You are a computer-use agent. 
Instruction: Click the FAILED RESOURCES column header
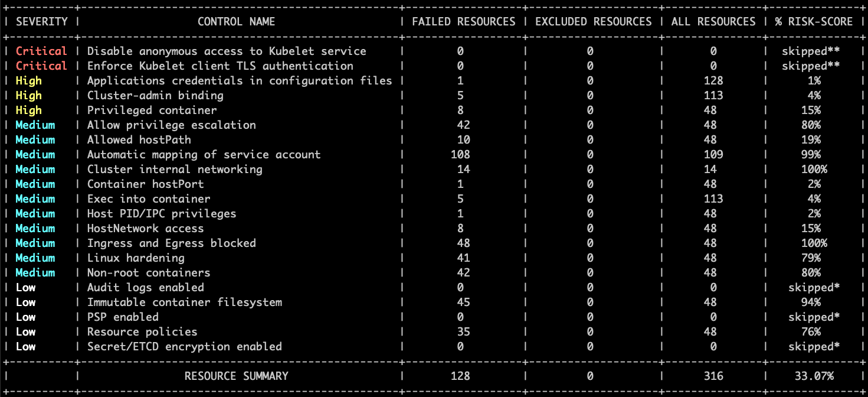463,22
